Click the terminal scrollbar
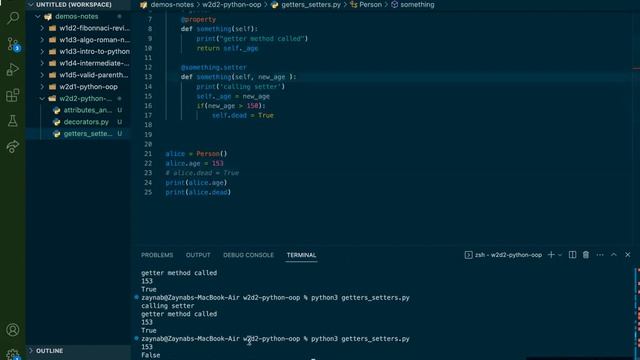The height and width of the screenshot is (360, 640). tap(637, 314)
